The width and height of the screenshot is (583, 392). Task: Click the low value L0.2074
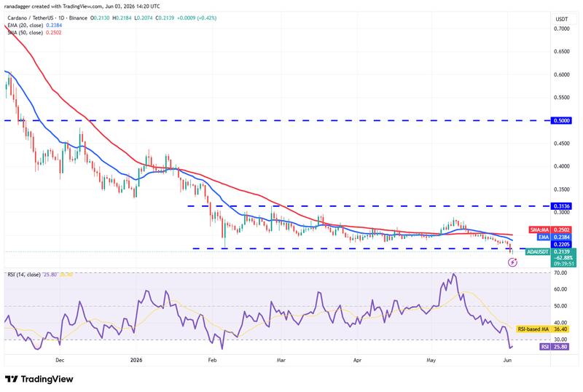pyautogui.click(x=143, y=18)
